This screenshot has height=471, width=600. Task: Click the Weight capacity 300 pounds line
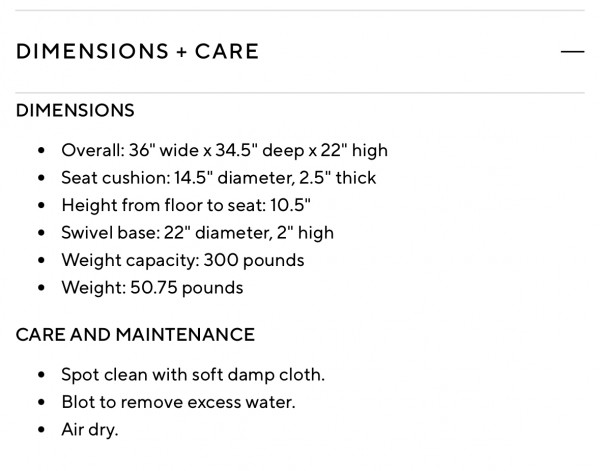coord(182,260)
